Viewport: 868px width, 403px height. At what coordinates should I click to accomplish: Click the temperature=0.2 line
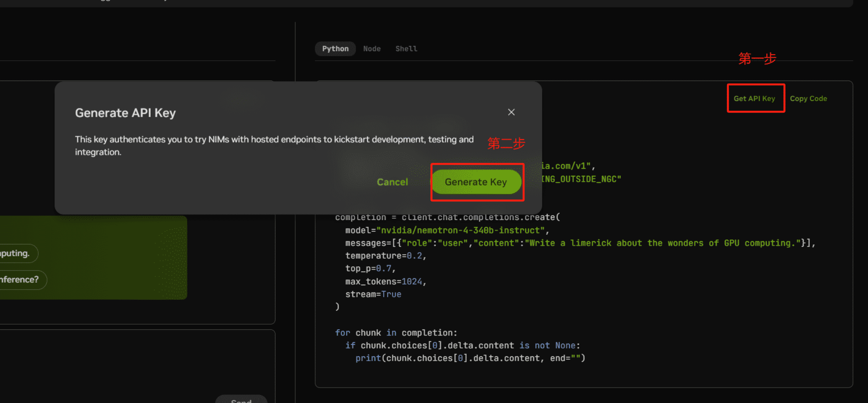(385, 256)
